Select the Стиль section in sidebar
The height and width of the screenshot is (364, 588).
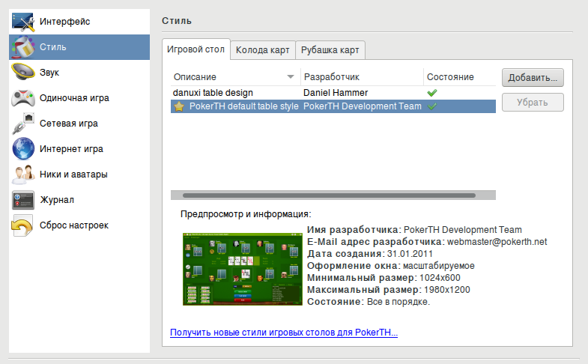coord(79,47)
